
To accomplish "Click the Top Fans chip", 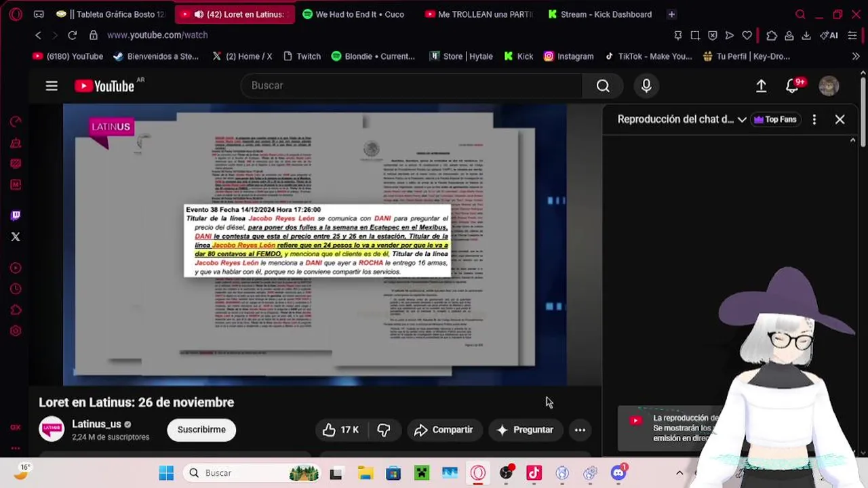I will [775, 119].
